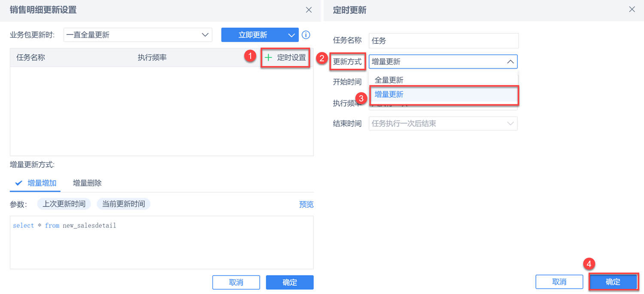The image size is (644, 294).
Task: Click the 立即更新 button
Action: pyautogui.click(x=253, y=35)
